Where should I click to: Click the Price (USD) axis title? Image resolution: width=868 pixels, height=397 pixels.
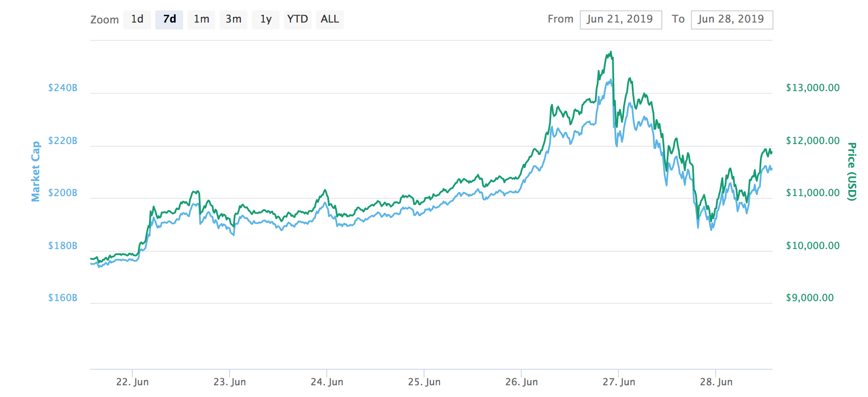click(x=852, y=171)
